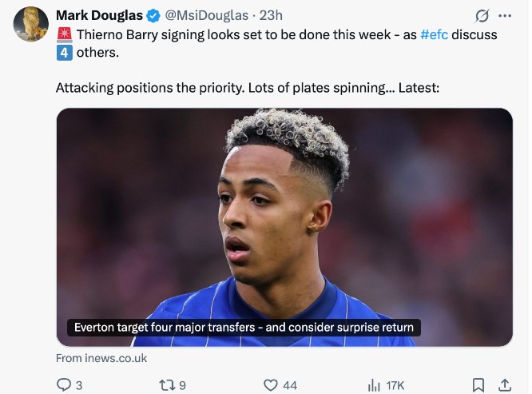Open the three-dot more options menu
The width and height of the screenshot is (532, 394).
pos(505,16)
